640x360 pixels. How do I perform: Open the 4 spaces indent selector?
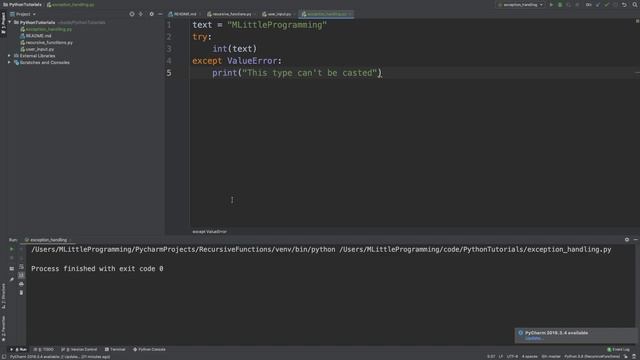coord(529,356)
